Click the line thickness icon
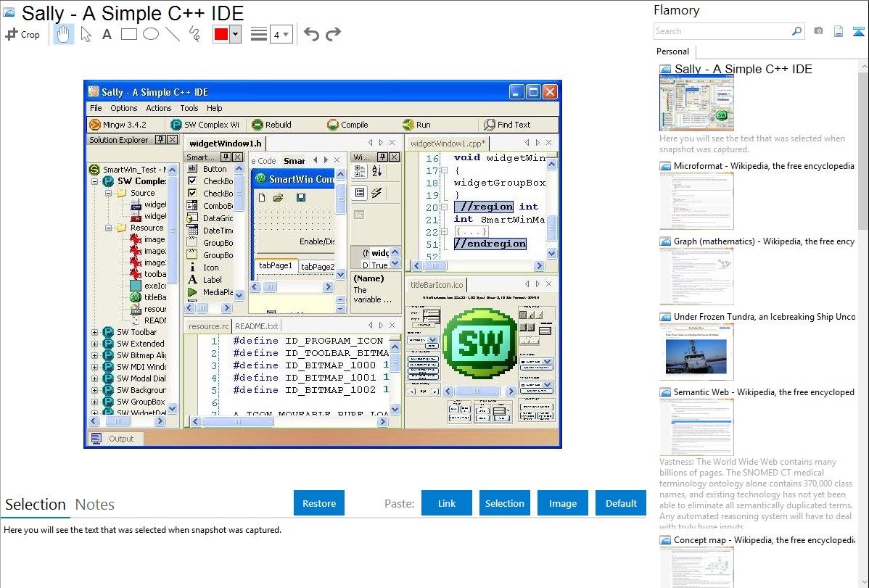The image size is (869, 588). (x=259, y=34)
